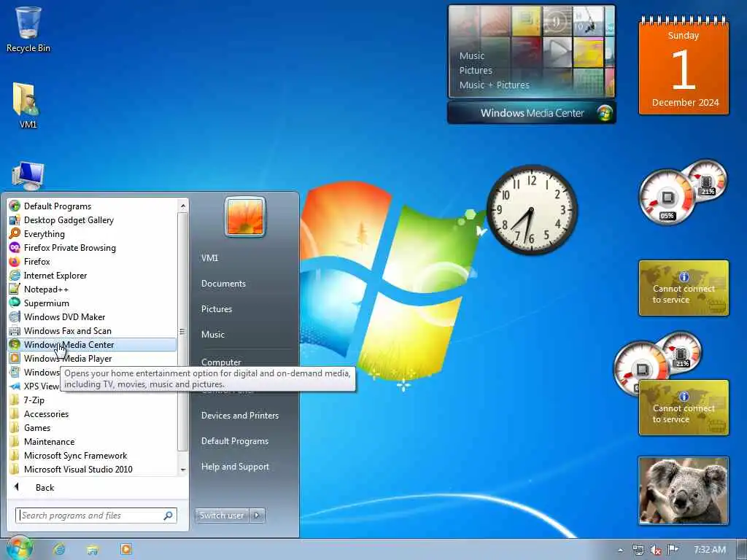Click the top CPU meter gadget
Viewport: 747px width, 560px height.
click(x=683, y=192)
